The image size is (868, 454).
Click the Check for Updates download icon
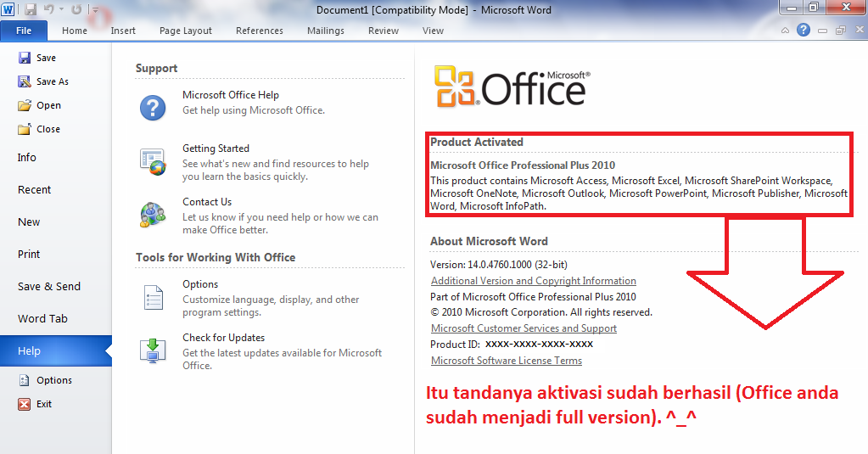pyautogui.click(x=153, y=350)
